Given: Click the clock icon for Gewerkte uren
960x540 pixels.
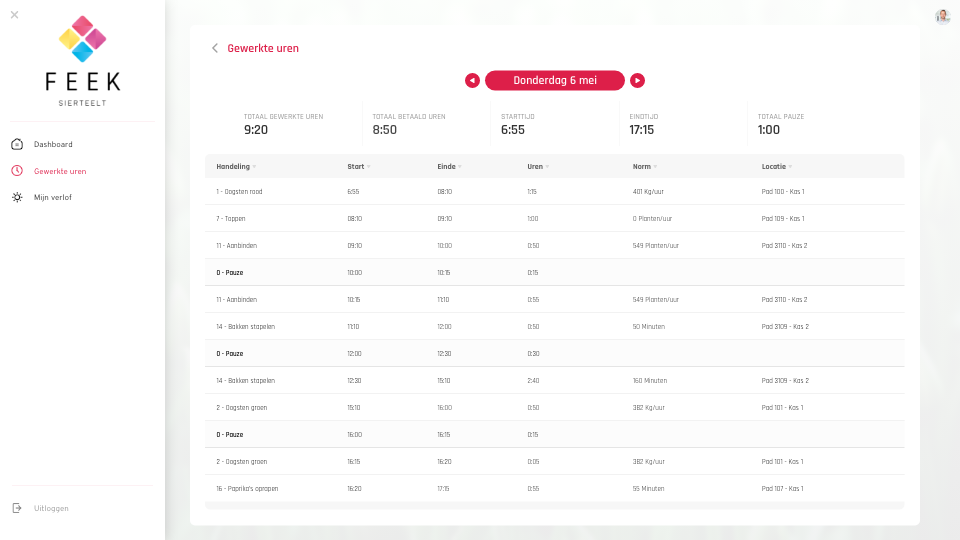Looking at the screenshot, I should point(17,171).
